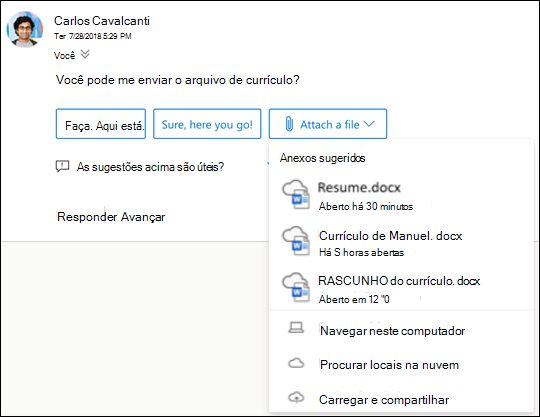Select suggested reply "Faça. Aqui está."
540x417 pixels.
101,124
